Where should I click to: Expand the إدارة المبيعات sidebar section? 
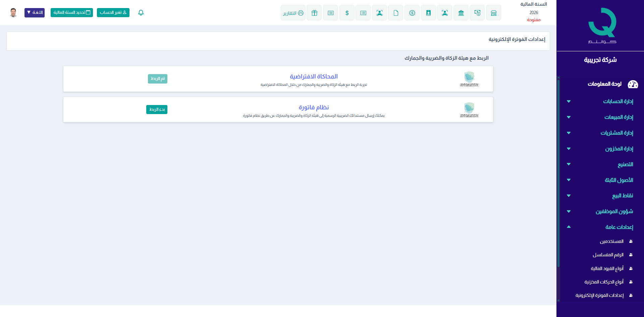click(x=619, y=117)
